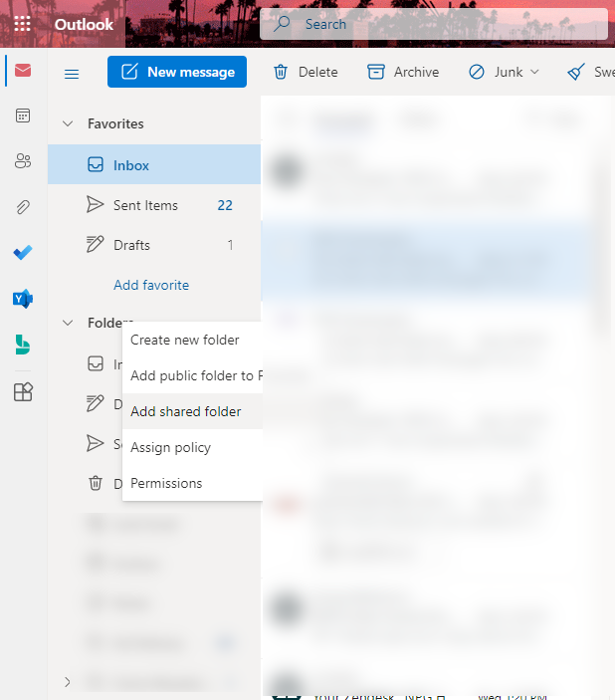Screen dimensions: 615x700
Task: Open the People contacts icon
Action: 22,161
